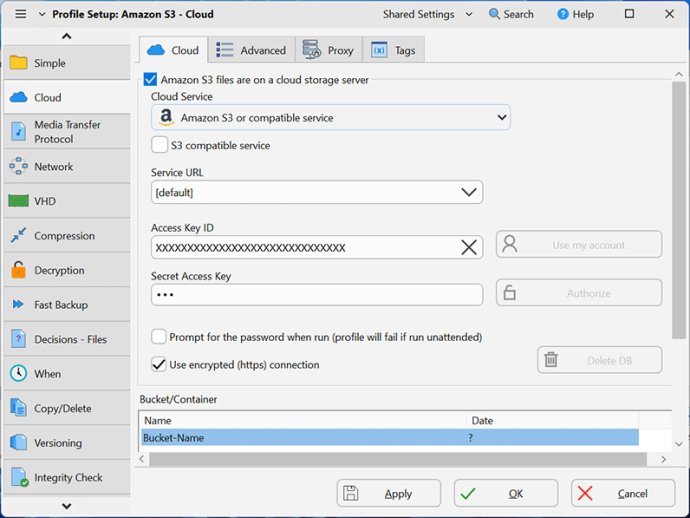Expand the profile title dropdown chevron
The image size is (690, 518).
[x=42, y=14]
